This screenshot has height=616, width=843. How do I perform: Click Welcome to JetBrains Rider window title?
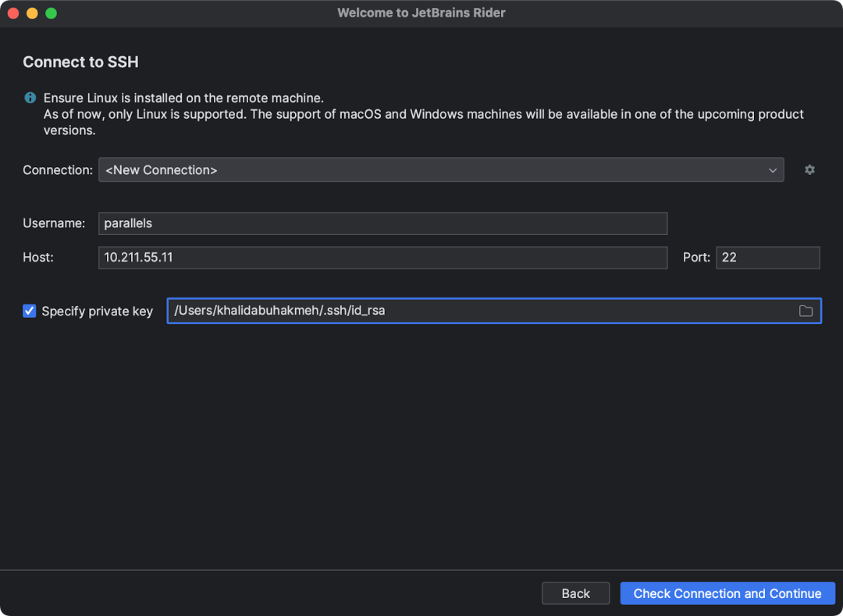[x=421, y=13]
